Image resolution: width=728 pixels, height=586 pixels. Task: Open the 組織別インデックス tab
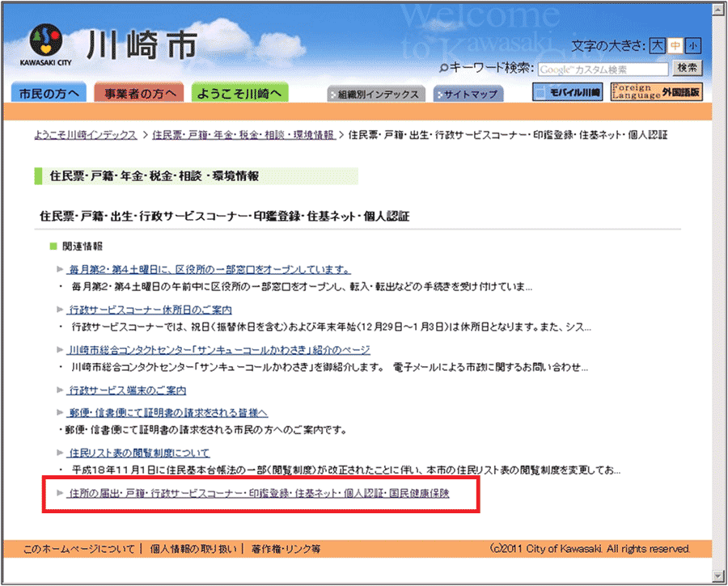[x=376, y=95]
